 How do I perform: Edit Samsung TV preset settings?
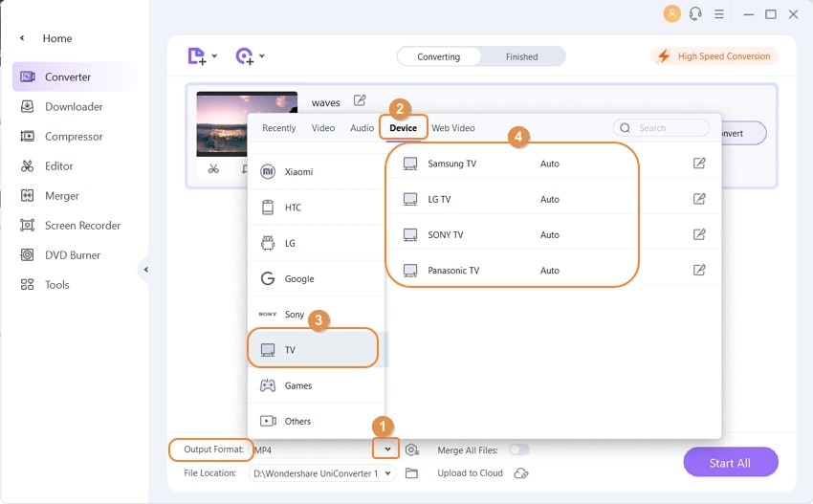[x=699, y=164]
